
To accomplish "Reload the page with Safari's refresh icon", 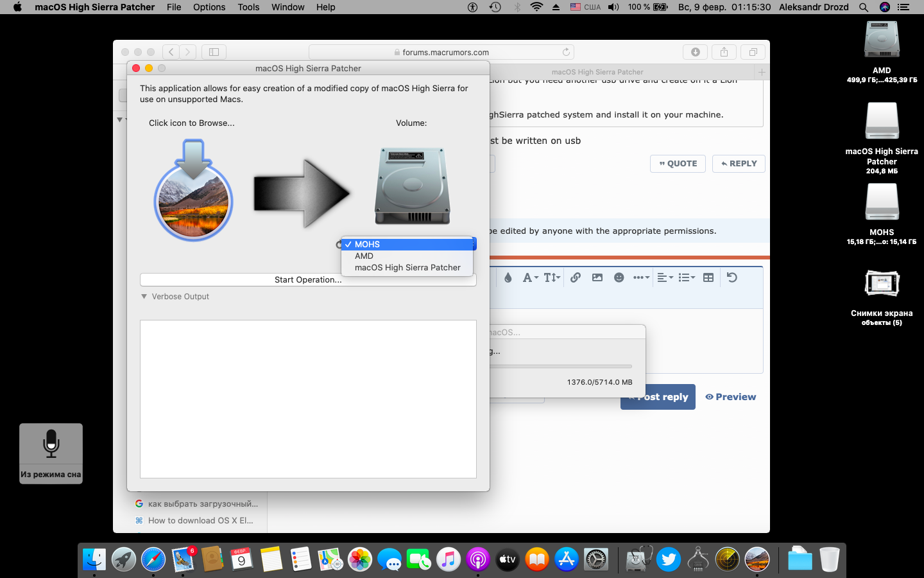I will click(566, 52).
